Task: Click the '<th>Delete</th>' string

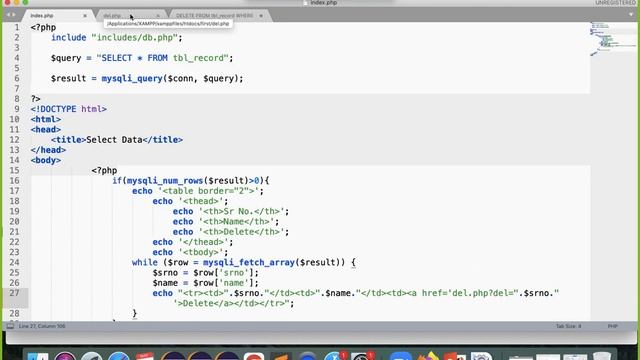Action: click(x=241, y=231)
